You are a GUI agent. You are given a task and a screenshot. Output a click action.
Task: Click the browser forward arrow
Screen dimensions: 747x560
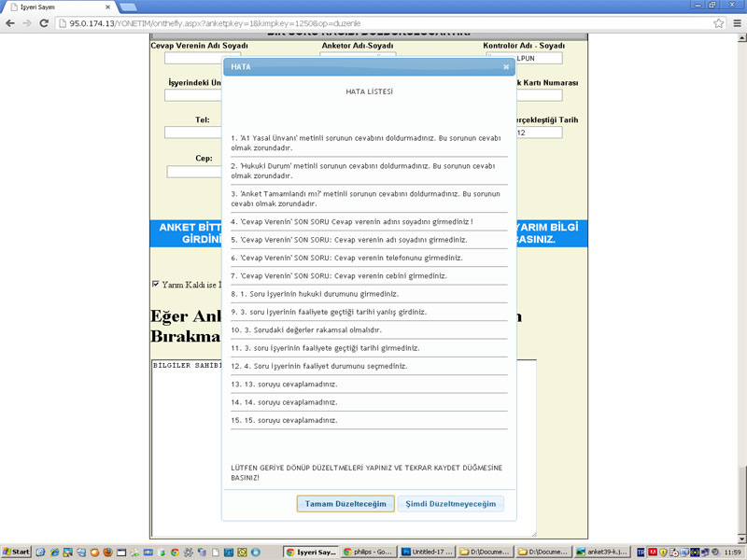[x=27, y=22]
